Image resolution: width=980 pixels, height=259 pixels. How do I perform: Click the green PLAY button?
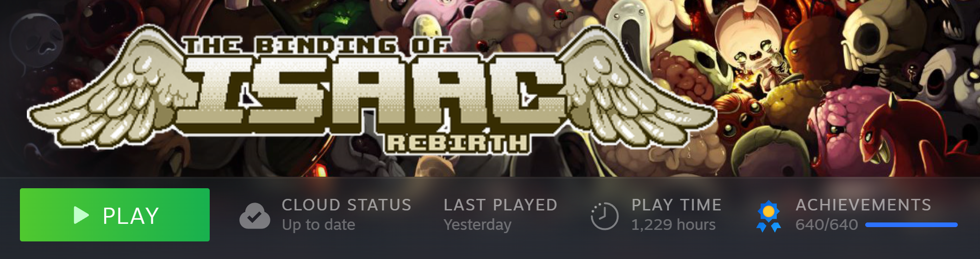coord(115,215)
